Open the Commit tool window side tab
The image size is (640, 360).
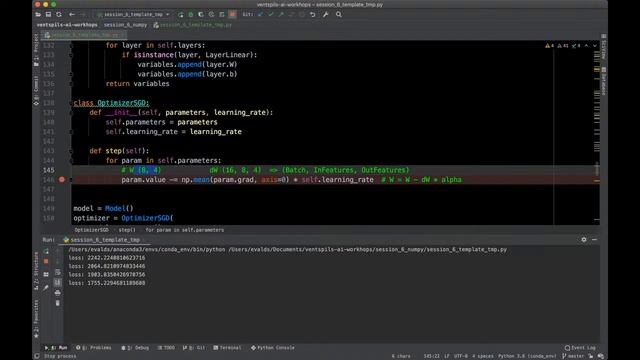pos(36,91)
